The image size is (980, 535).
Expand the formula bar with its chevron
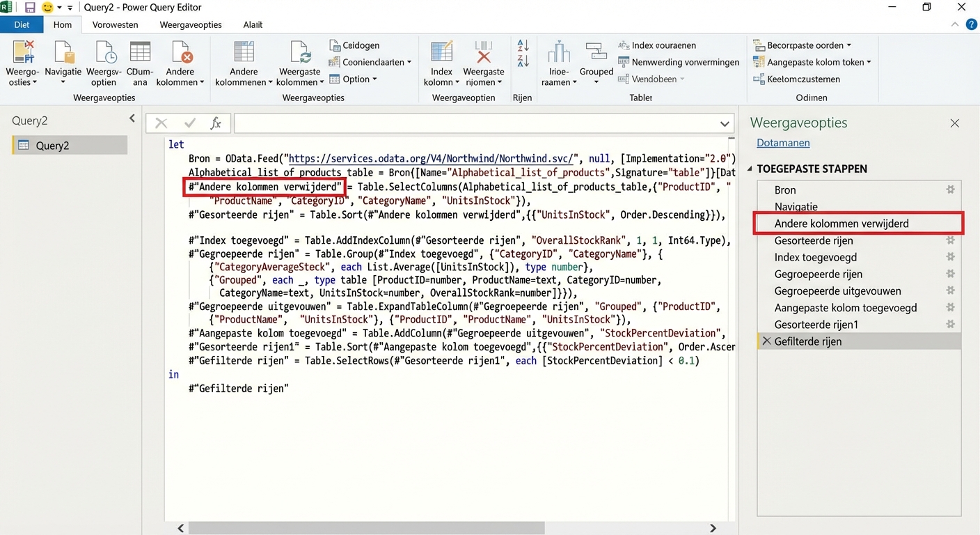[725, 123]
